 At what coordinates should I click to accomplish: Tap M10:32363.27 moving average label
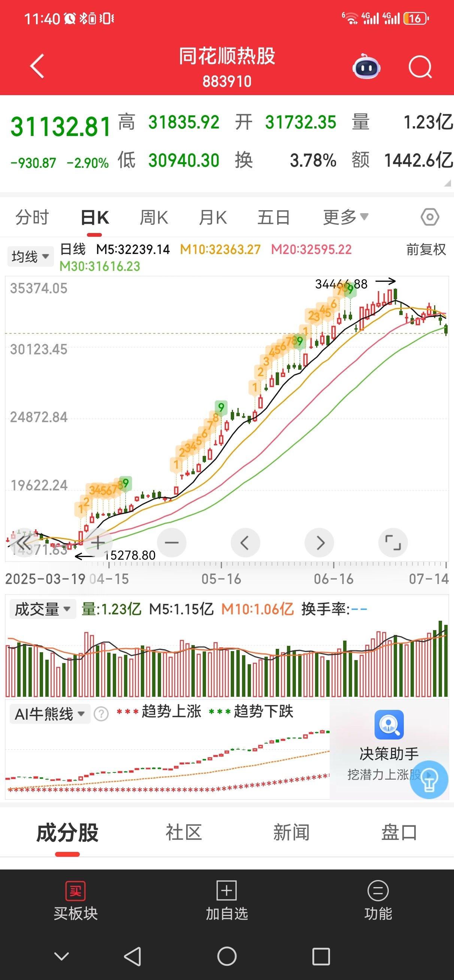220,249
